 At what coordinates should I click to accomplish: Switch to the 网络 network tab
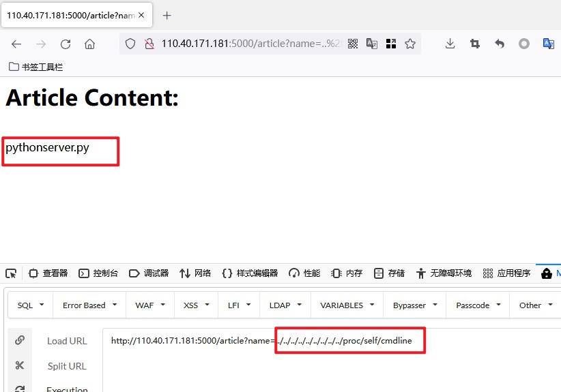coord(195,273)
